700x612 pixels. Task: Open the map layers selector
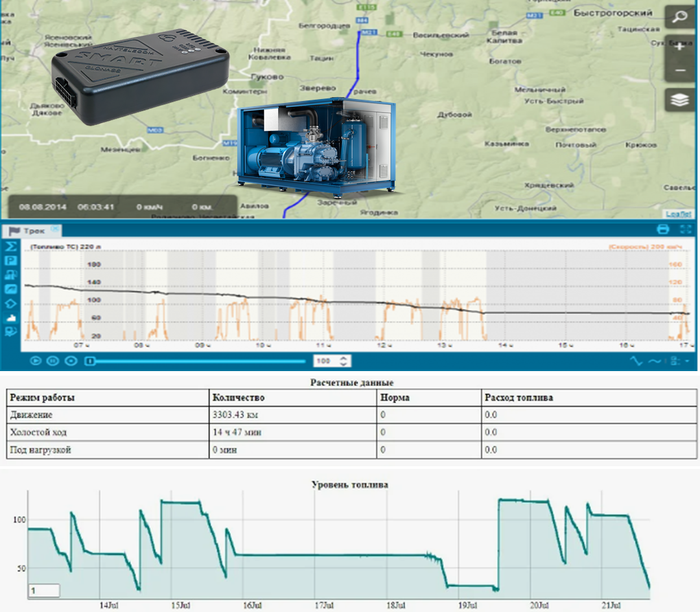679,100
